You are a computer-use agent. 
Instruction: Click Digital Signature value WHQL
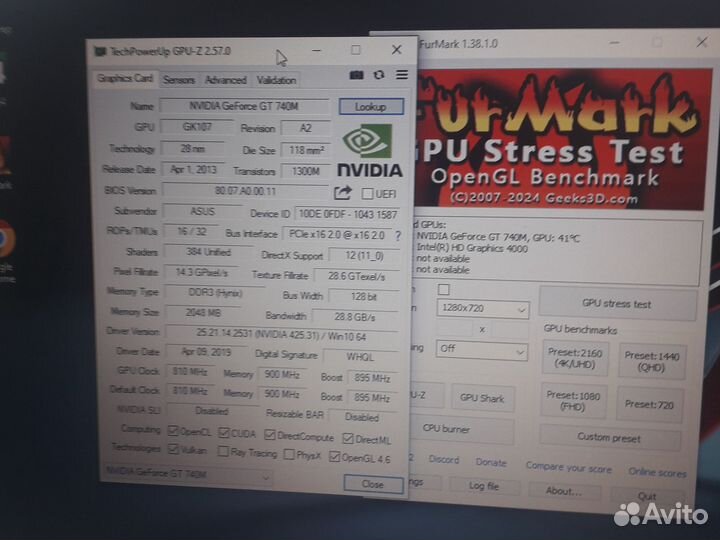360,357
